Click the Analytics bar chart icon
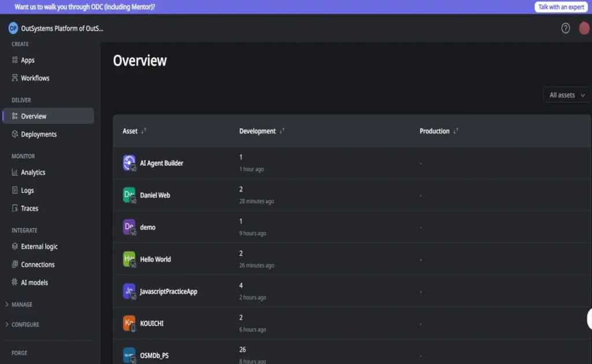Image resolution: width=592 pixels, height=364 pixels. point(14,172)
